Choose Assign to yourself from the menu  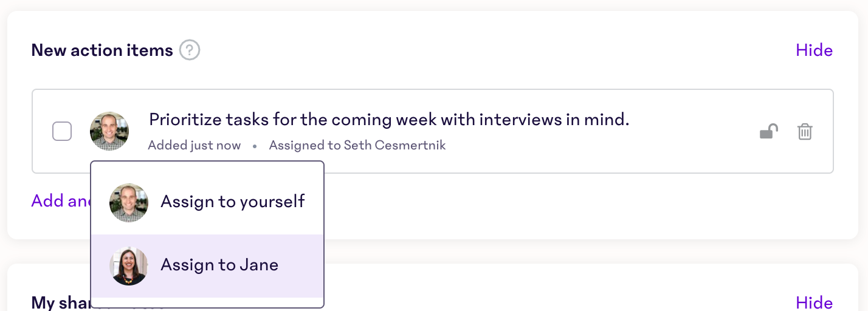[x=207, y=203]
